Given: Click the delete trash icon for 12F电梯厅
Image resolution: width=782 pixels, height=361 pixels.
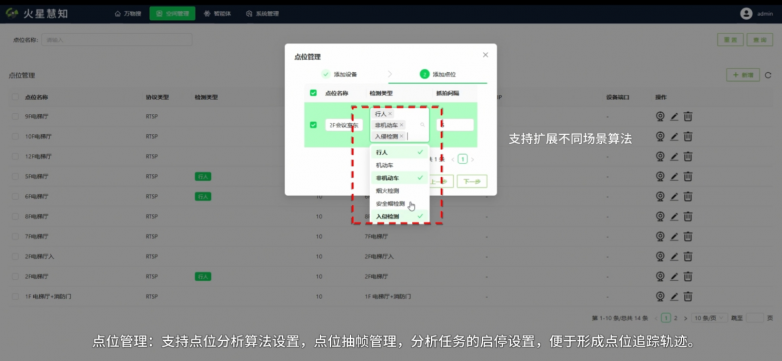Looking at the screenshot, I should 688,157.
